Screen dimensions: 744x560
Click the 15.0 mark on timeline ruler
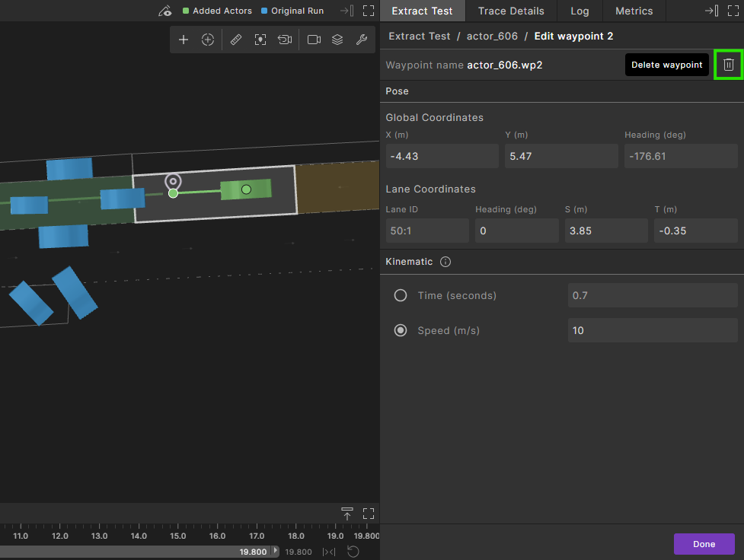click(178, 536)
